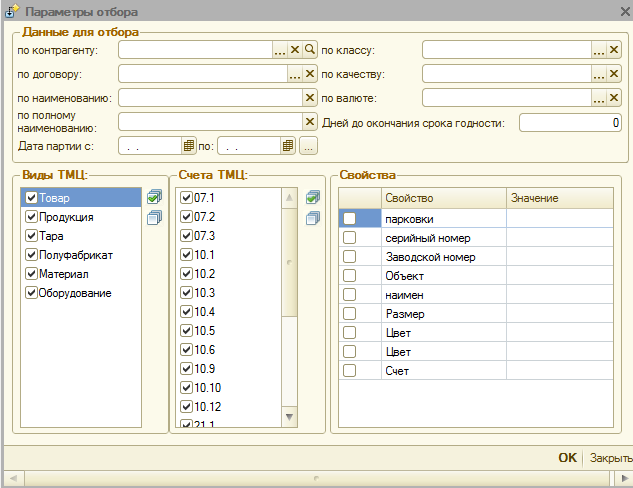This screenshot has width=633, height=488.
Task: Open selection list for по валюте field
Action: click(599, 98)
